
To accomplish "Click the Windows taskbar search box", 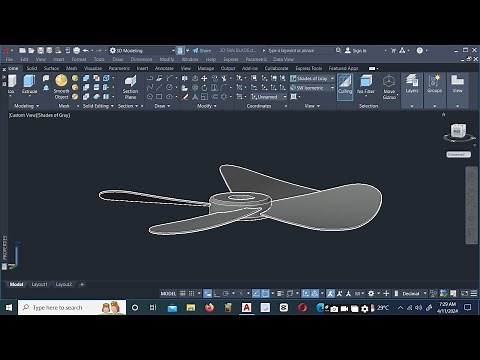I will click(72, 307).
